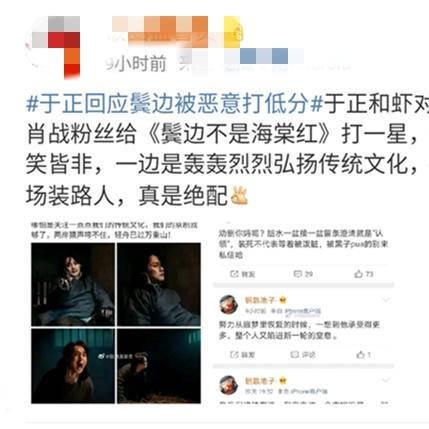
Task: Click the victory hand emoji after 真是绝配
Action: tap(239, 196)
